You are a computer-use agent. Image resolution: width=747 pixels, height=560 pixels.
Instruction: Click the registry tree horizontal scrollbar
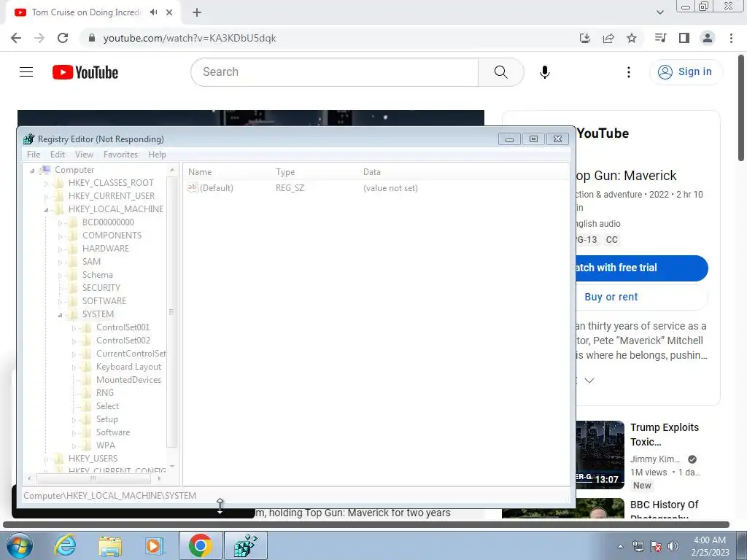94,478
